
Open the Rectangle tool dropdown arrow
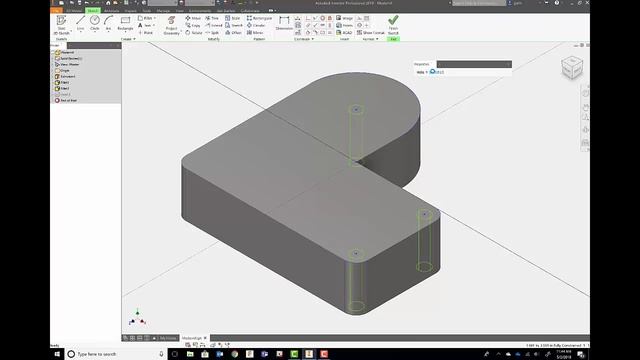(125, 32)
